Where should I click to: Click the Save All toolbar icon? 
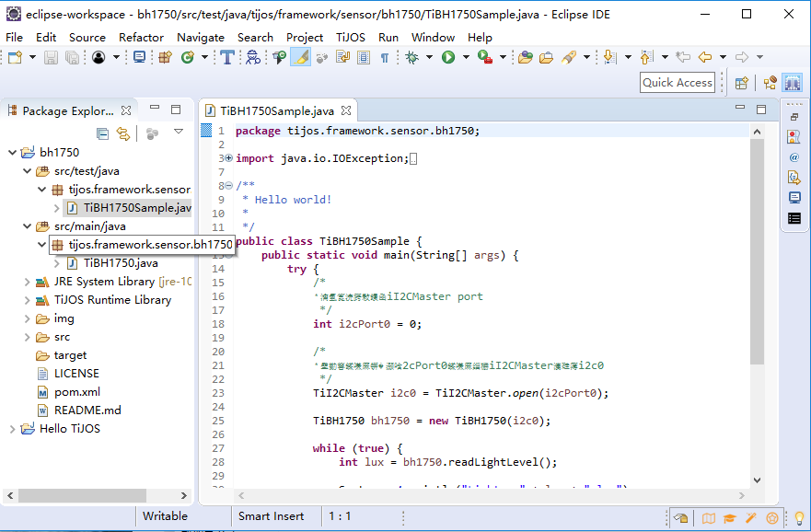pyautogui.click(x=73, y=57)
